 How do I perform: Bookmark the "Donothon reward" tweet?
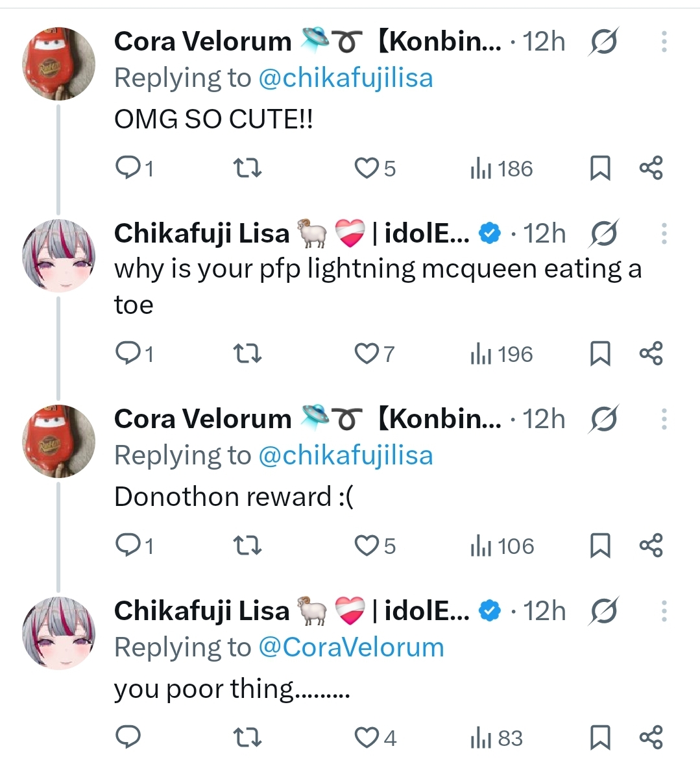point(600,546)
